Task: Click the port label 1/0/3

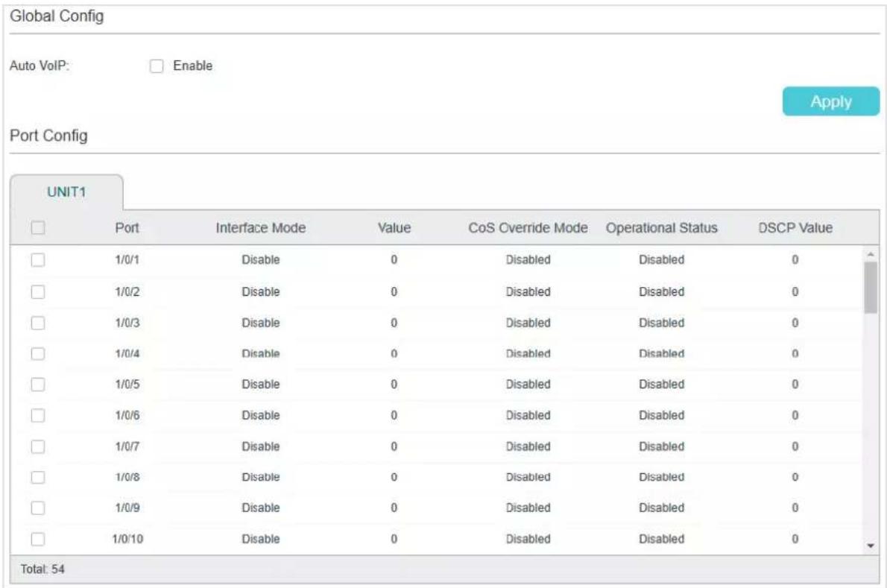Action: point(127,323)
